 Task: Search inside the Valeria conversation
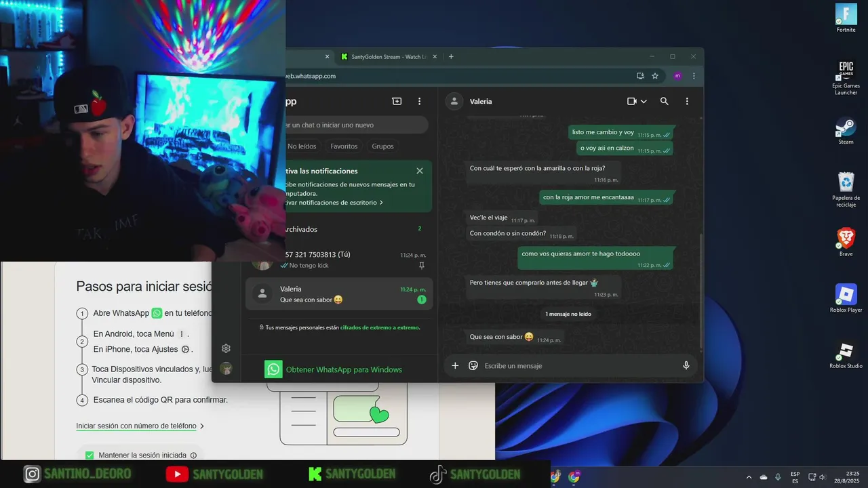(x=665, y=101)
